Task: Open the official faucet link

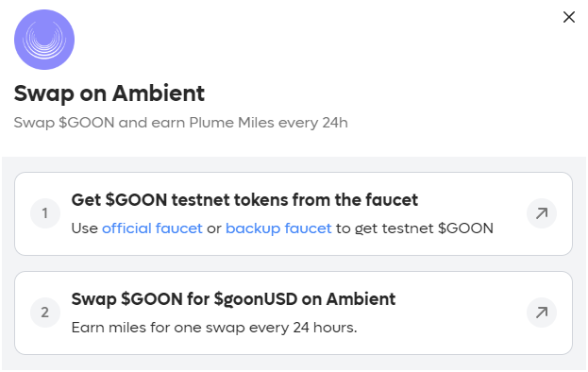Action: point(152,228)
